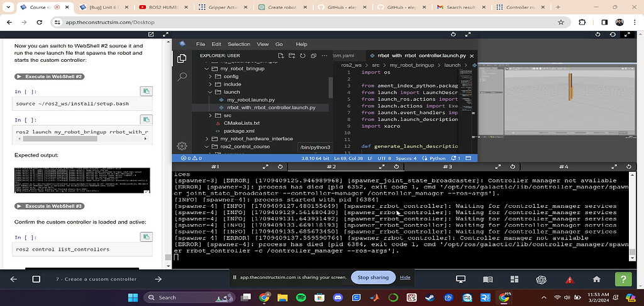Viewport: 644px width, 306px height.
Task: Click the New File icon in Explorer header
Action: point(281,55)
